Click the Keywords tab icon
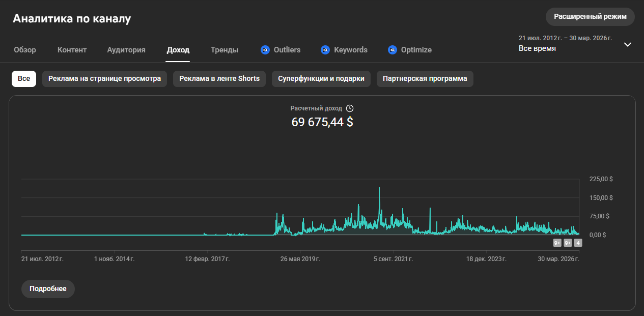The height and width of the screenshot is (316, 644). (325, 50)
